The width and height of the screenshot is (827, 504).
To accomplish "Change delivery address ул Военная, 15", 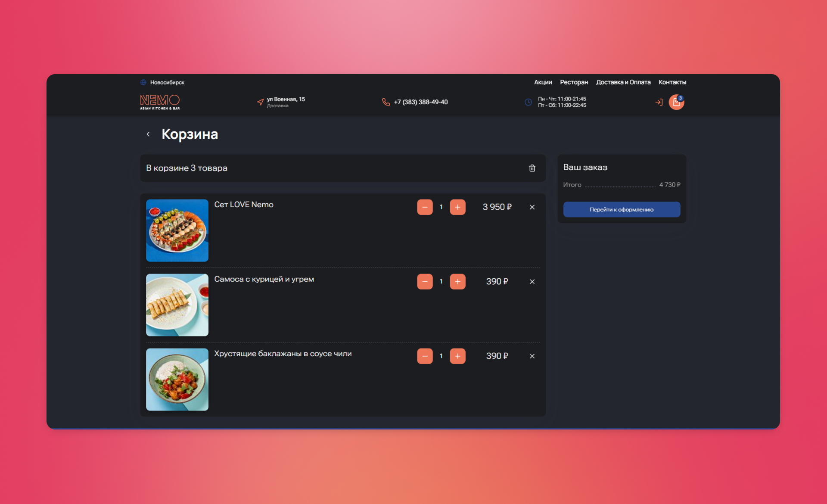I will click(285, 102).
